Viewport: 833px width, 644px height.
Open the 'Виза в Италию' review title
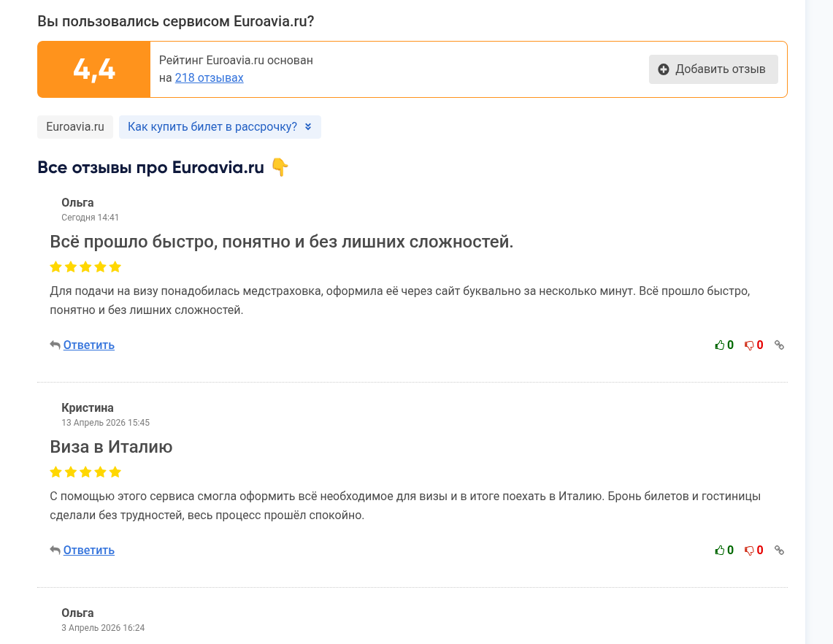click(x=111, y=447)
